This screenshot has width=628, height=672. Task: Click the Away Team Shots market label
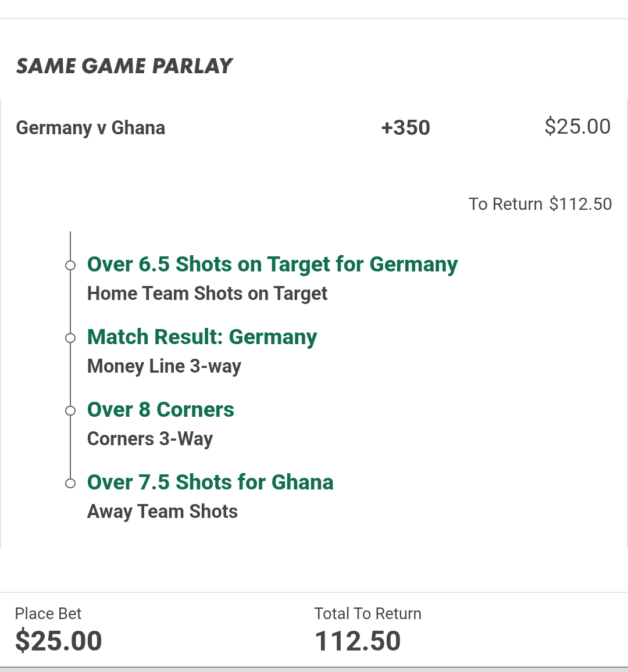tap(162, 512)
